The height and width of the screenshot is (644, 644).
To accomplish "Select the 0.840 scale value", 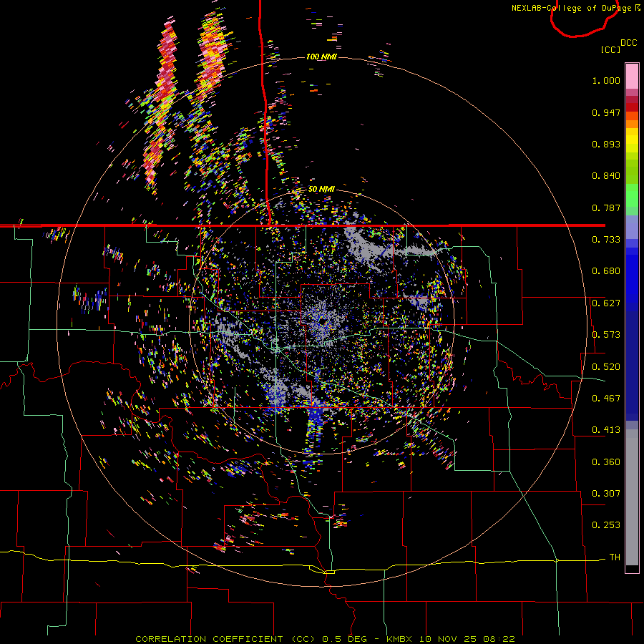I will [x=606, y=176].
